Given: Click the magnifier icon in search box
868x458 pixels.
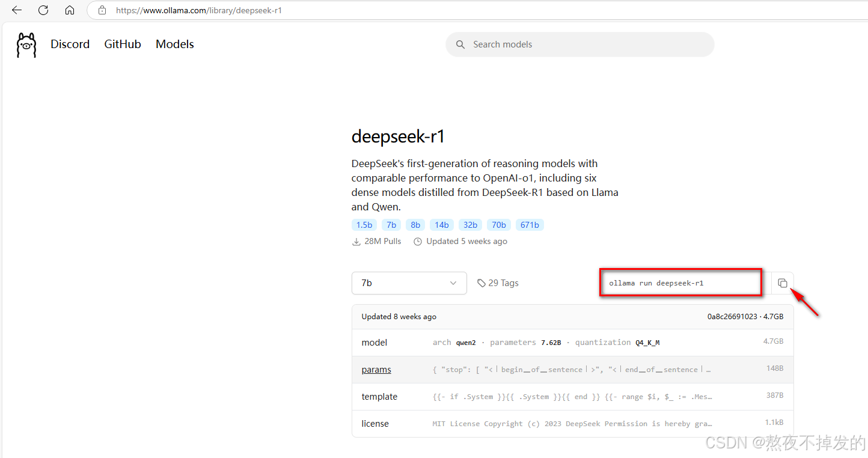Looking at the screenshot, I should [x=460, y=44].
